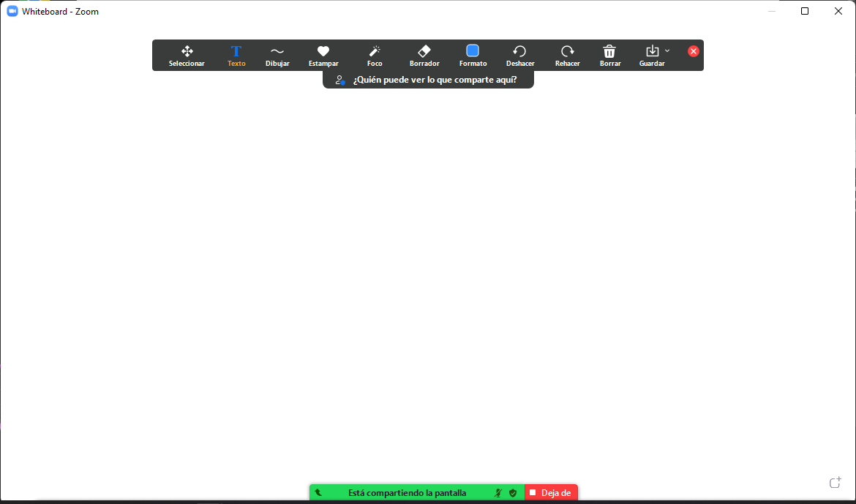Click the Zoom logo in title bar
The height and width of the screenshot is (504, 856).
[x=12, y=11]
